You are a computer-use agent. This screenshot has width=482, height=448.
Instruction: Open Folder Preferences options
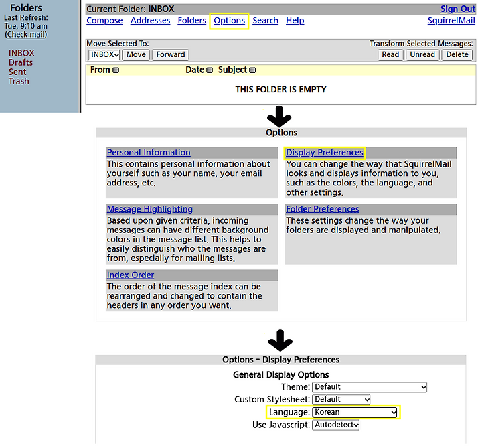tap(323, 209)
